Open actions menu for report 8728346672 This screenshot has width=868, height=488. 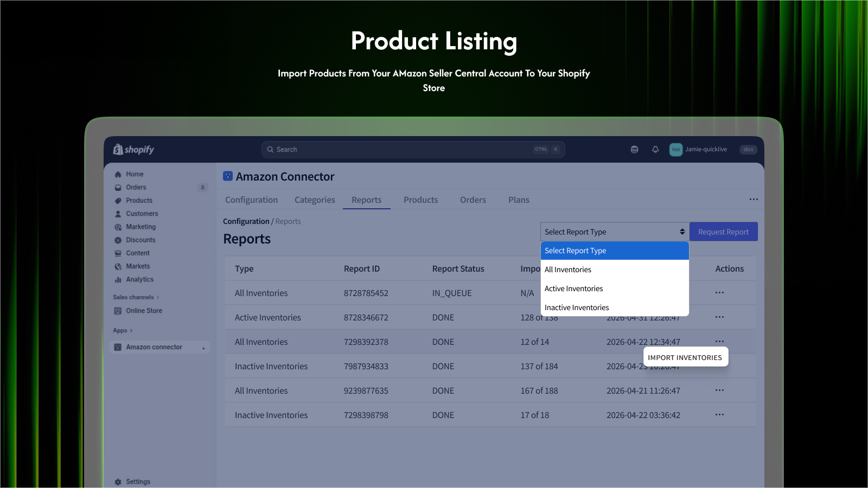coord(719,317)
